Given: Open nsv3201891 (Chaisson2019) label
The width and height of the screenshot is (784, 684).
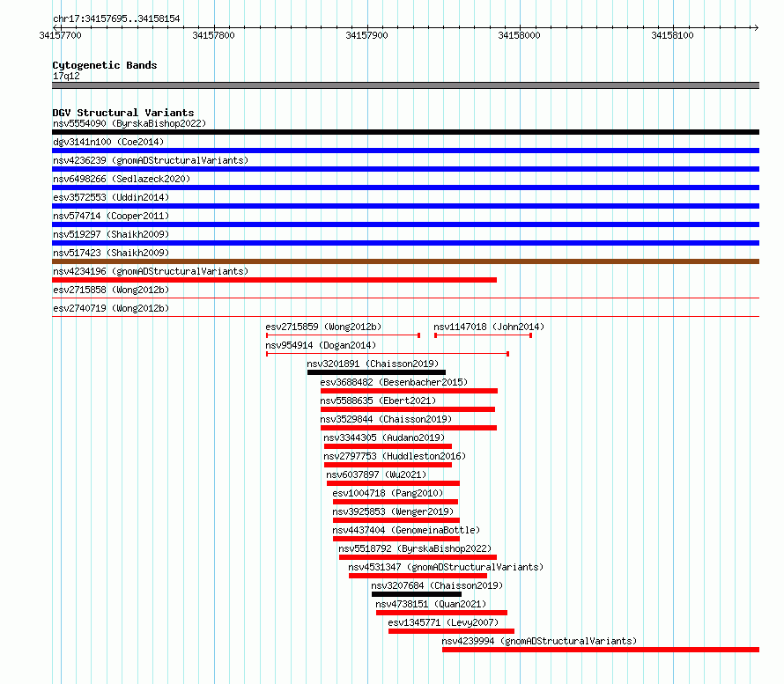Looking at the screenshot, I should 373,364.
